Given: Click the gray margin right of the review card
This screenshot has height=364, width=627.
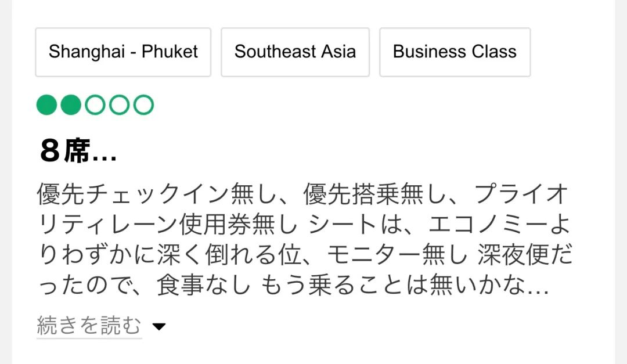Looking at the screenshot, I should tap(621, 174).
